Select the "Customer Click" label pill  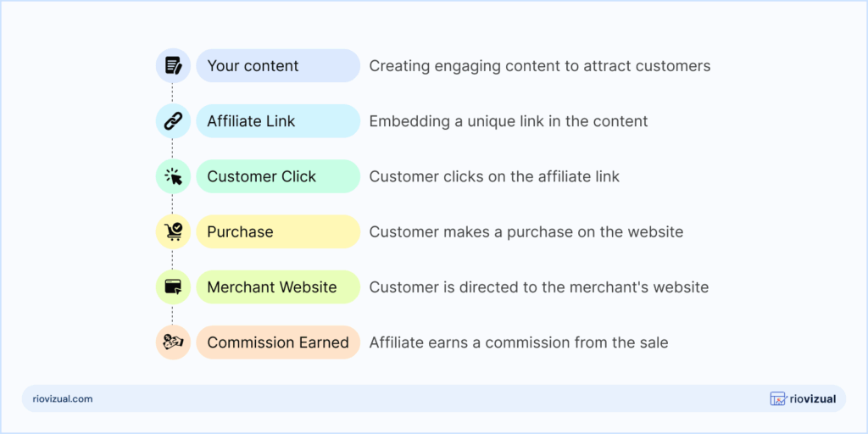coord(277,176)
